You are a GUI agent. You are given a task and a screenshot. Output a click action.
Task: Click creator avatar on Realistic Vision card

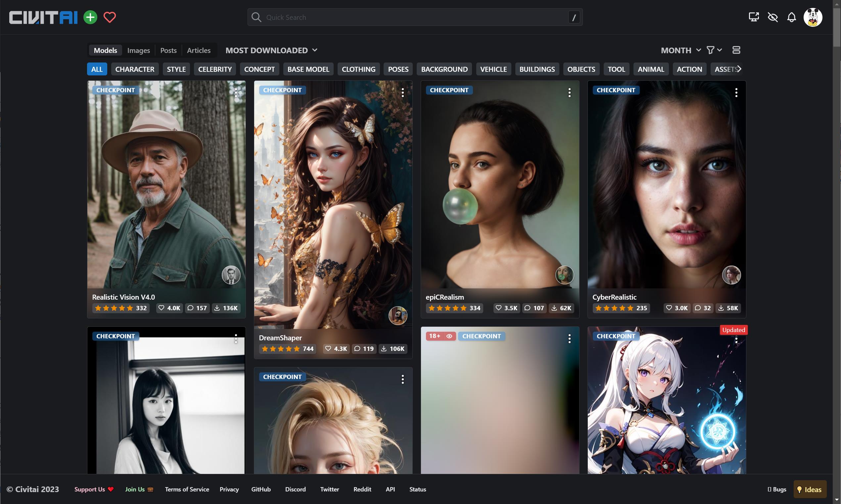click(231, 275)
